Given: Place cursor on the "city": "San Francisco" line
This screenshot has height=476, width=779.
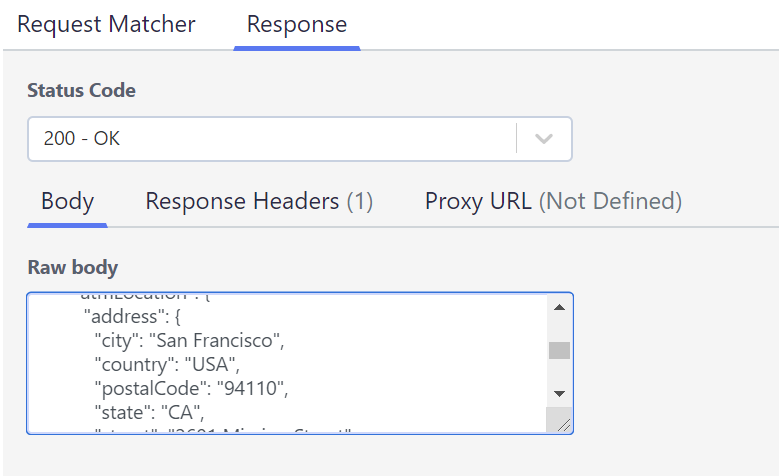Looking at the screenshot, I should pyautogui.click(x=189, y=340).
